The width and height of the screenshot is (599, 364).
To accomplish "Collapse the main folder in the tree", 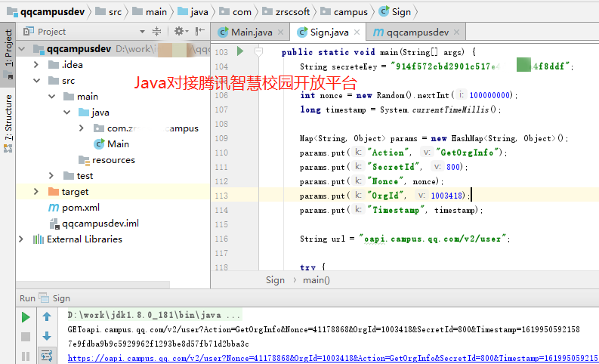I will [52, 97].
